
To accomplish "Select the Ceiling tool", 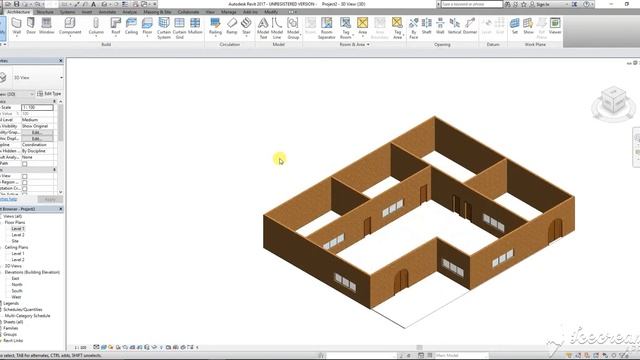I will click(131, 26).
